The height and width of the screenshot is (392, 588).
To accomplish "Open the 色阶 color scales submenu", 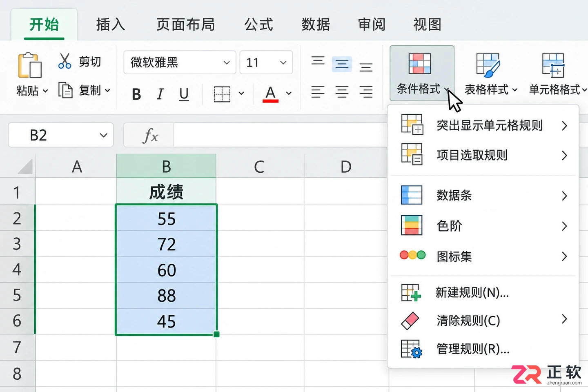I will click(483, 226).
